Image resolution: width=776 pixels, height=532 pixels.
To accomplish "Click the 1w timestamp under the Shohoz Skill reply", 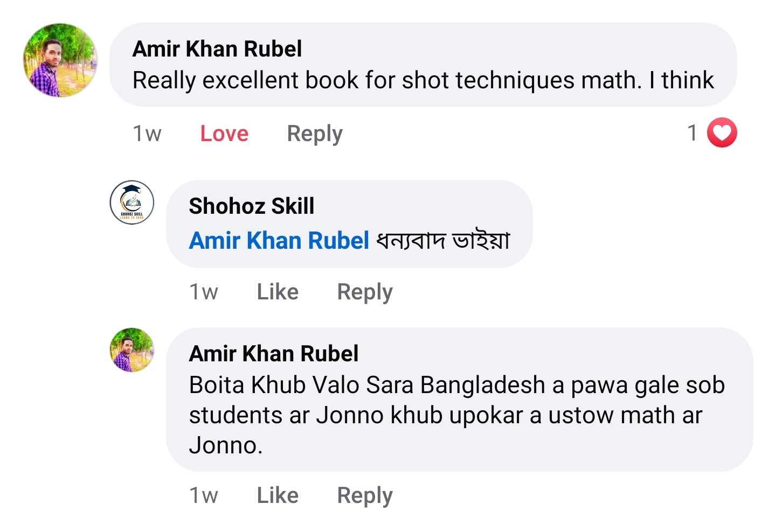I will [204, 292].
